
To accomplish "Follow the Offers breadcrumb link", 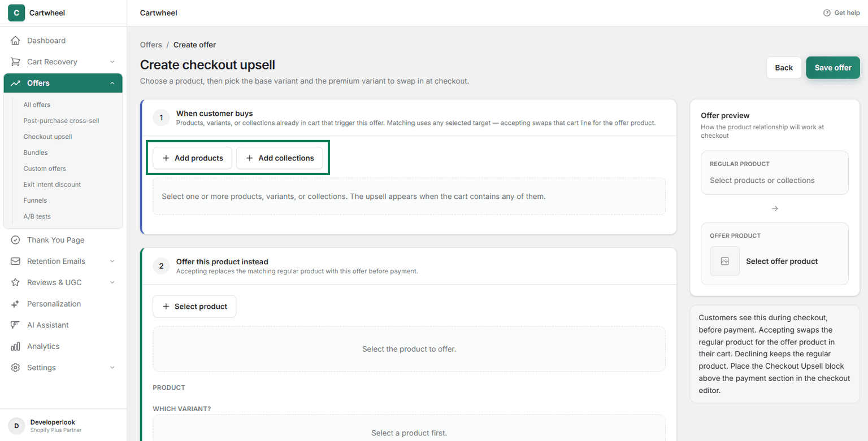I will pyautogui.click(x=151, y=45).
